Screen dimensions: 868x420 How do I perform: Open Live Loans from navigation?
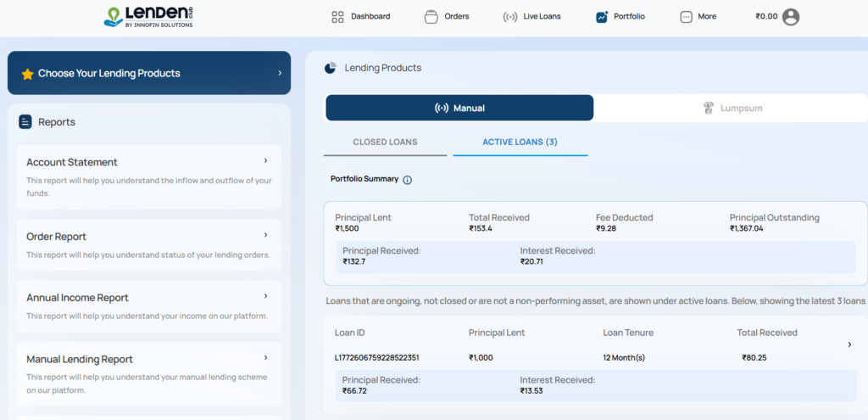pos(531,17)
